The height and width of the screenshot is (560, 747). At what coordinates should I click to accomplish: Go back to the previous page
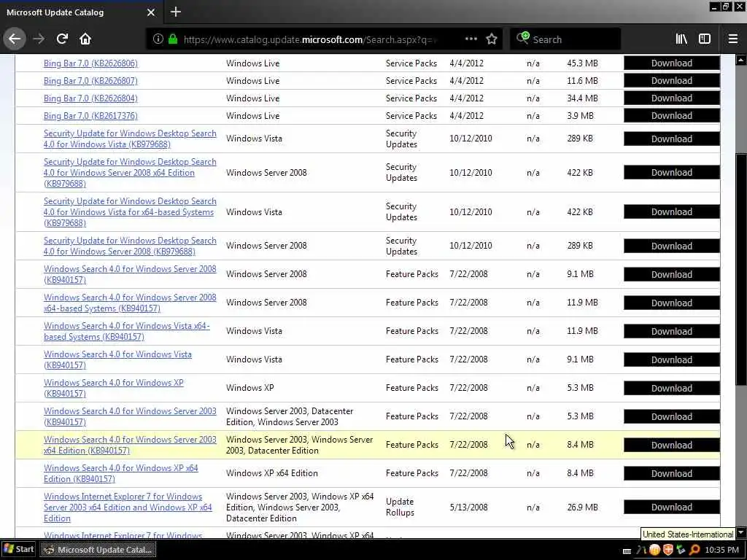click(15, 39)
